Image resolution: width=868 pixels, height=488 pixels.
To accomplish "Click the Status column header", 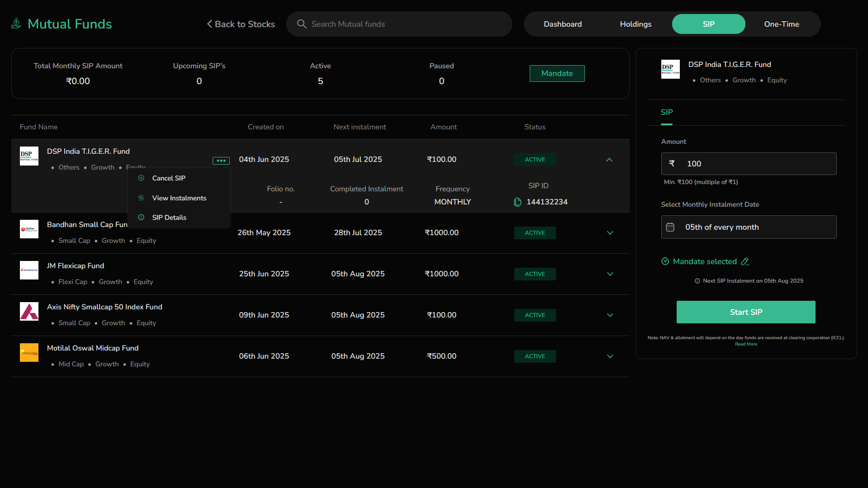I will (x=535, y=127).
